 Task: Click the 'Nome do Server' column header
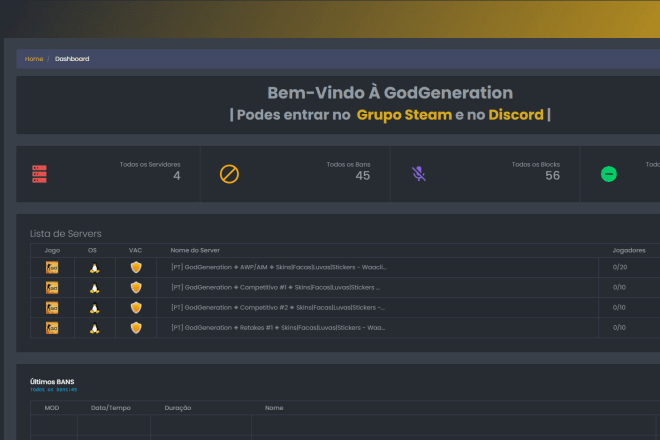(x=195, y=251)
